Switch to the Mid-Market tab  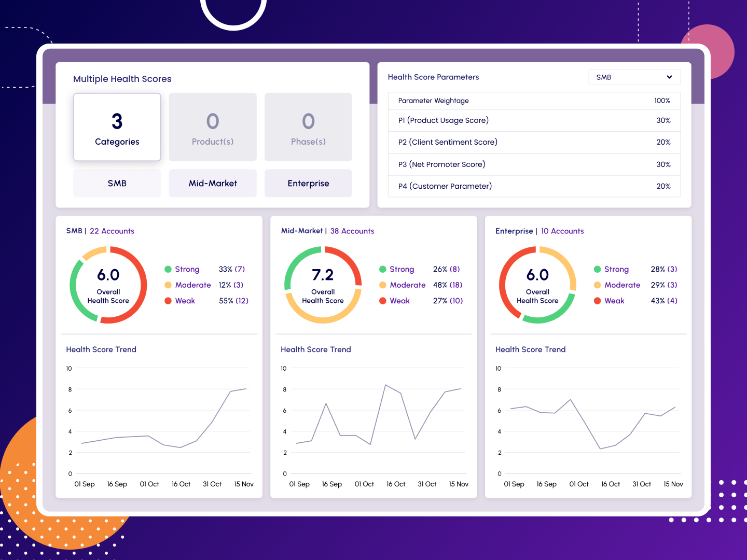(x=213, y=183)
